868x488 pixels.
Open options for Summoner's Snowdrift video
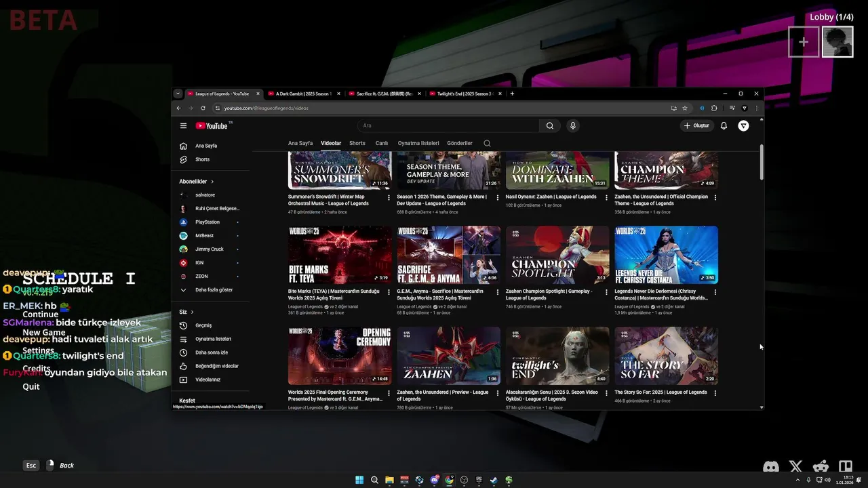click(x=389, y=197)
